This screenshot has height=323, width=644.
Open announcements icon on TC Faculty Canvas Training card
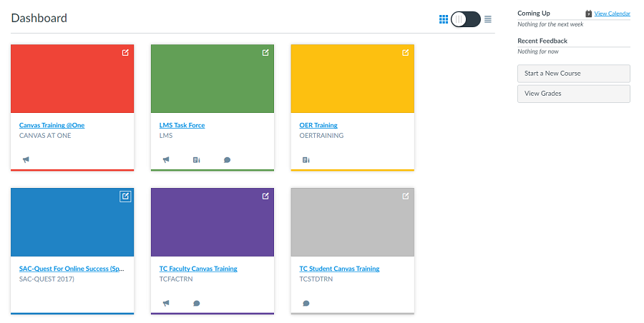[166, 303]
